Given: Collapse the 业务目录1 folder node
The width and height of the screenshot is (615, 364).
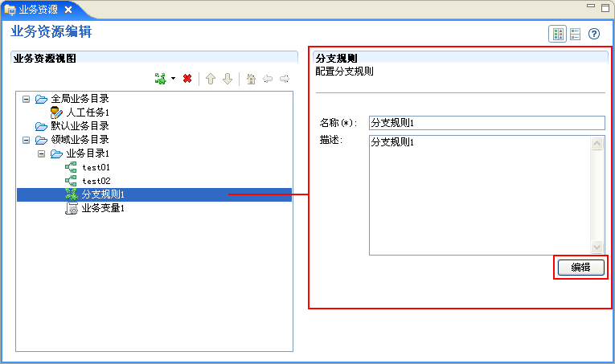Looking at the screenshot, I should pyautogui.click(x=42, y=153).
